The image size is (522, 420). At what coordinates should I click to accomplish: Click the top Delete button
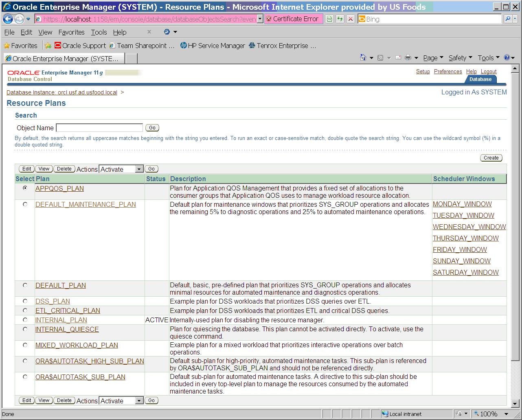point(64,169)
